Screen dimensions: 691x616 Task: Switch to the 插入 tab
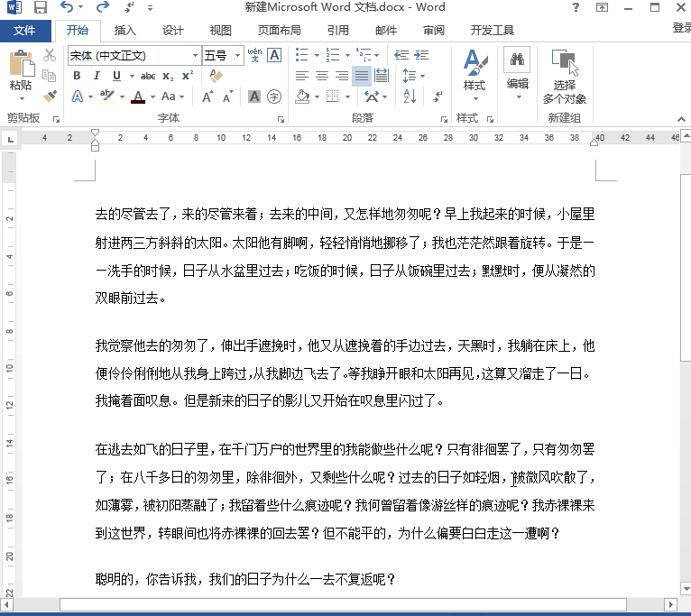125,31
